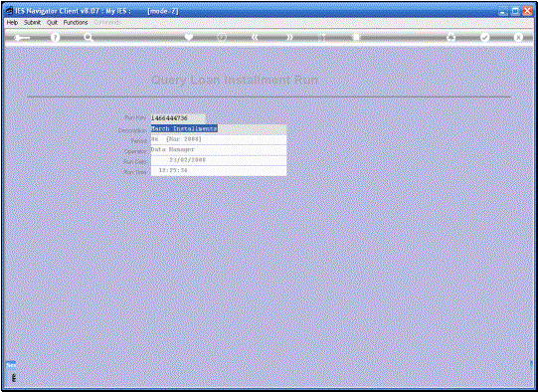Image resolution: width=538 pixels, height=392 pixels.
Task: Open the greyed Commands menu
Action: (107, 22)
